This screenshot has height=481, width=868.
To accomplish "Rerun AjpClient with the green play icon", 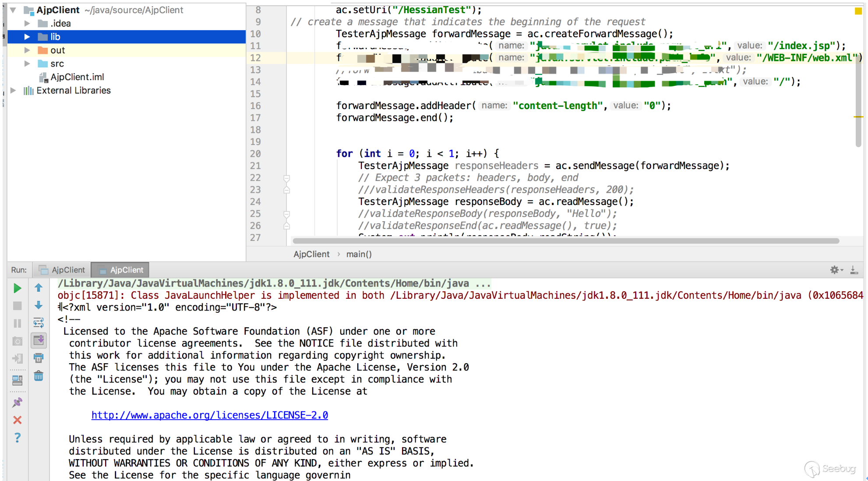I will point(17,288).
